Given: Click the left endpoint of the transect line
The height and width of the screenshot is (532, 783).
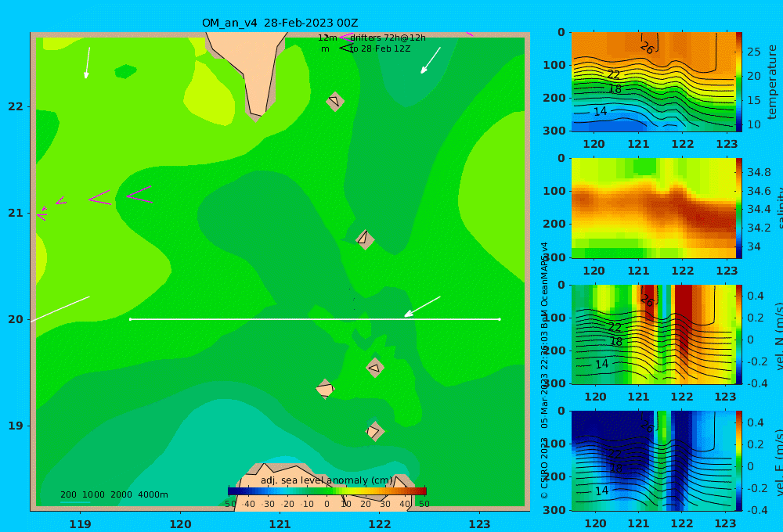Looking at the screenshot, I should (x=130, y=319).
